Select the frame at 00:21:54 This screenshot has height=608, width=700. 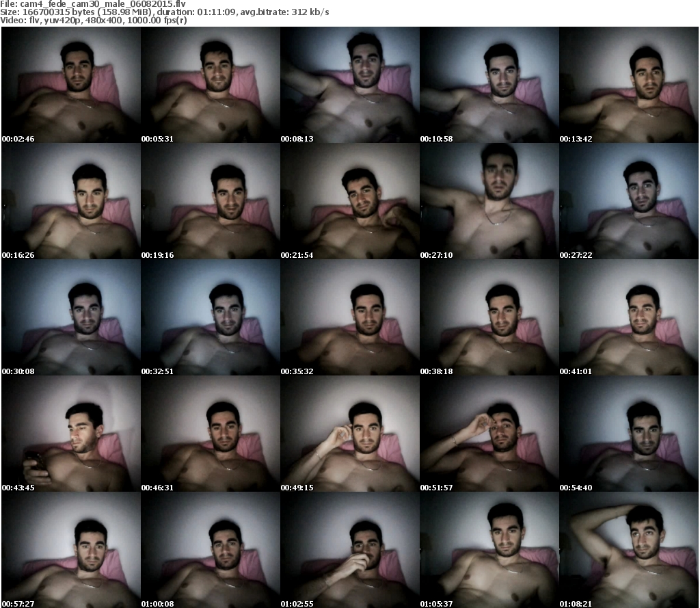(350, 201)
